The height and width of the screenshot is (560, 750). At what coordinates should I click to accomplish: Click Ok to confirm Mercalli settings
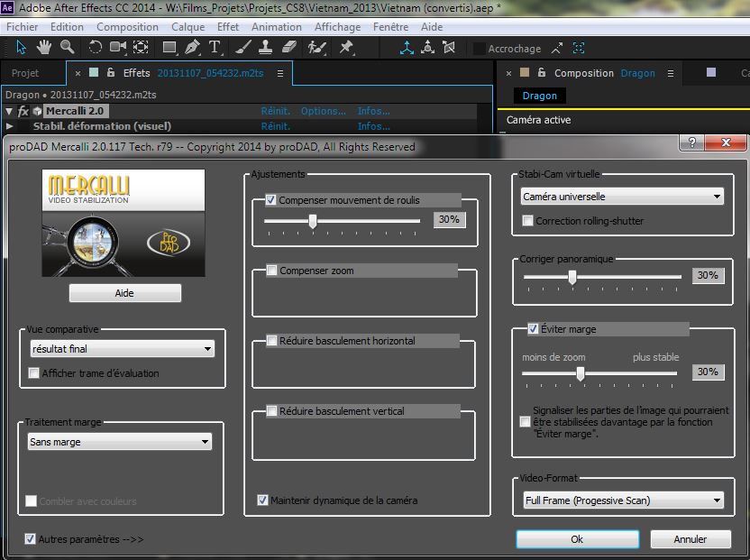(577, 539)
